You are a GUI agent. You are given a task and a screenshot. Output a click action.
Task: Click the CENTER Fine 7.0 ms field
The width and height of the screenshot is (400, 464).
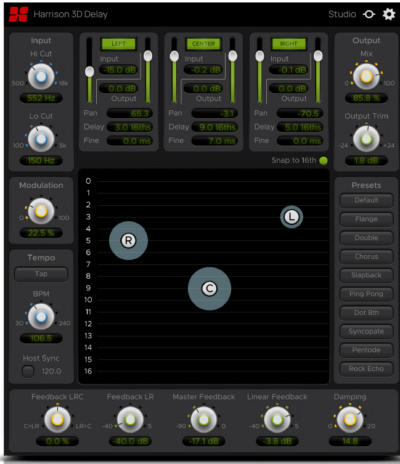coord(214,141)
